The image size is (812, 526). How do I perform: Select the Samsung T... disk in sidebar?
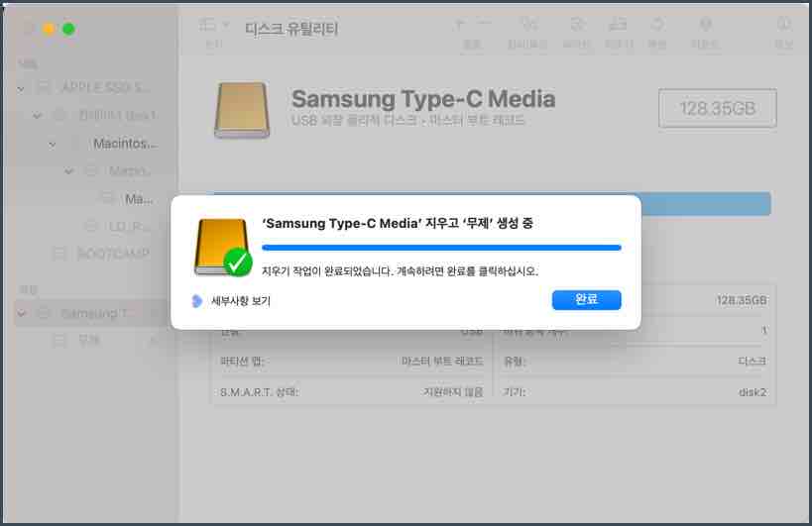(x=94, y=313)
